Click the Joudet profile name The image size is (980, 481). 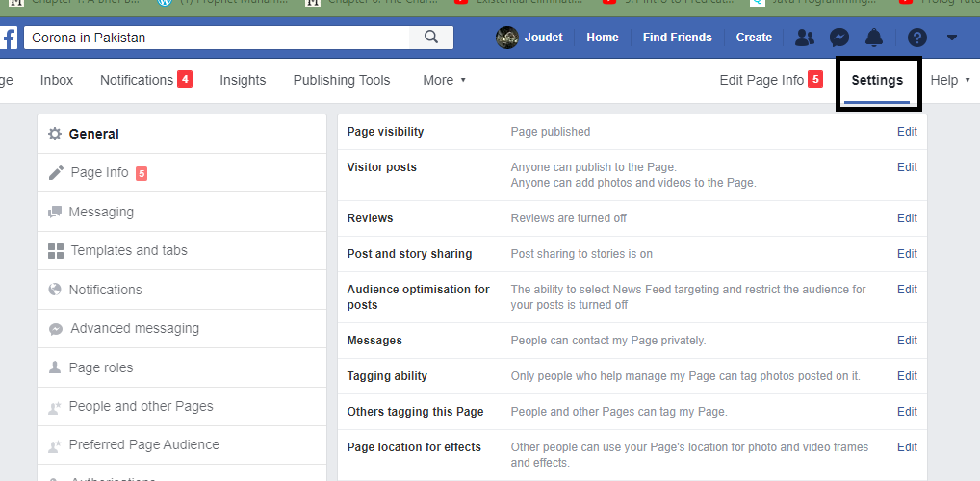tap(544, 38)
